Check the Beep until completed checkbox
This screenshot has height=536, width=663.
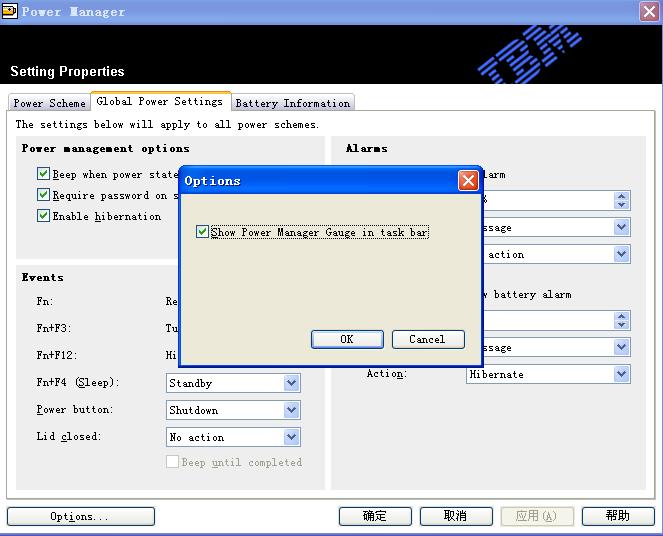coord(172,462)
